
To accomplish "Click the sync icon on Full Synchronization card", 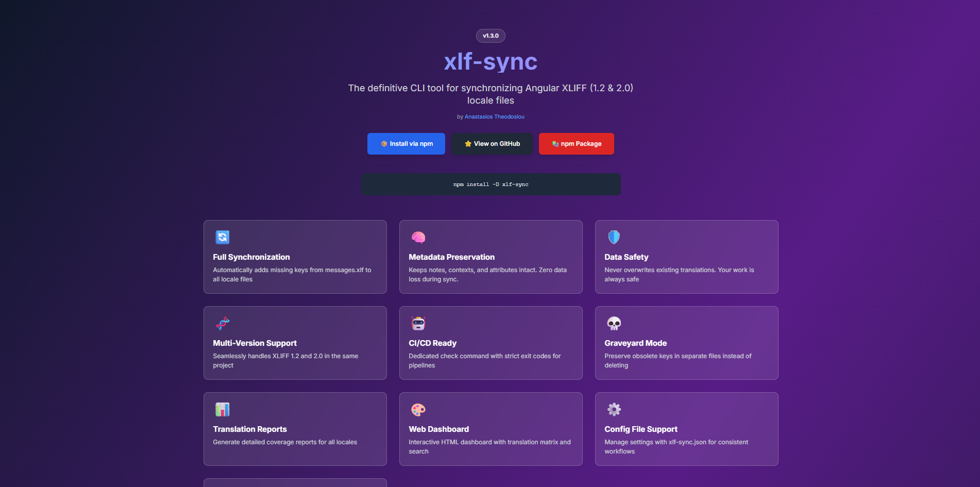I will (x=222, y=237).
